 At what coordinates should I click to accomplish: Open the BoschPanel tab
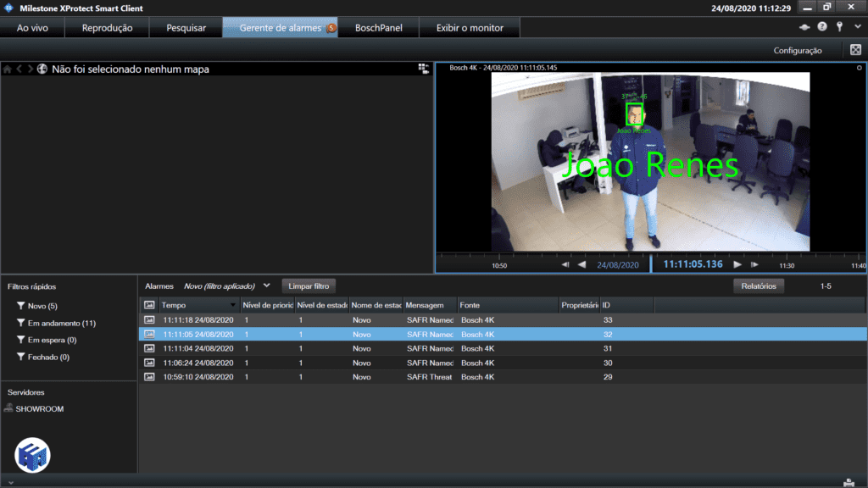point(378,28)
